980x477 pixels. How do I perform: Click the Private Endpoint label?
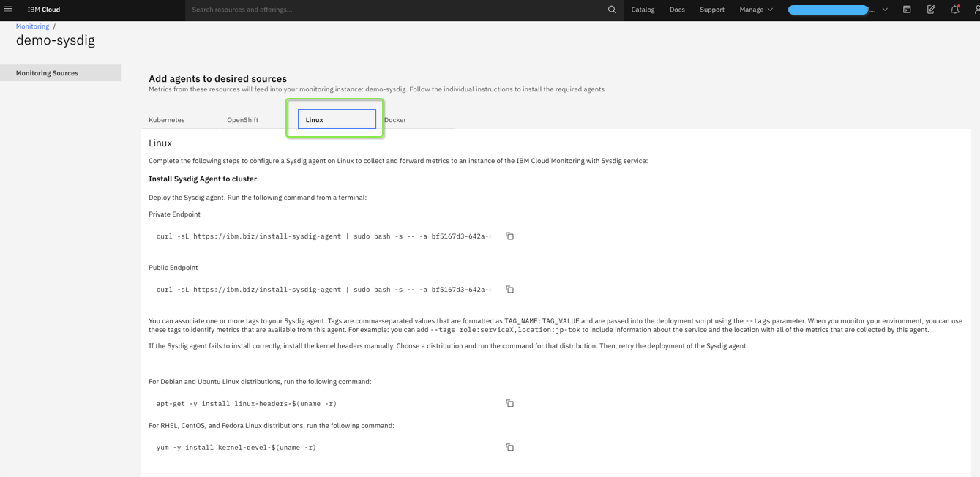tap(174, 214)
